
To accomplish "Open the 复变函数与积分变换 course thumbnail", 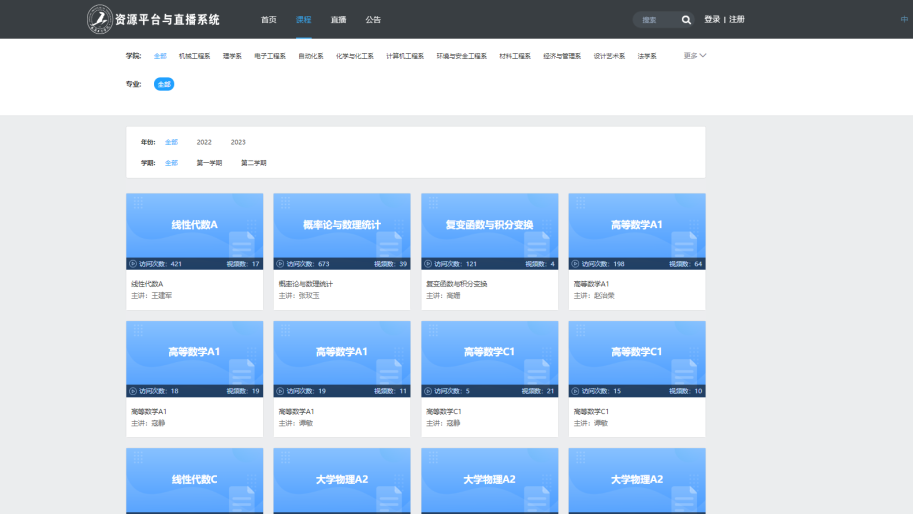I will (490, 231).
